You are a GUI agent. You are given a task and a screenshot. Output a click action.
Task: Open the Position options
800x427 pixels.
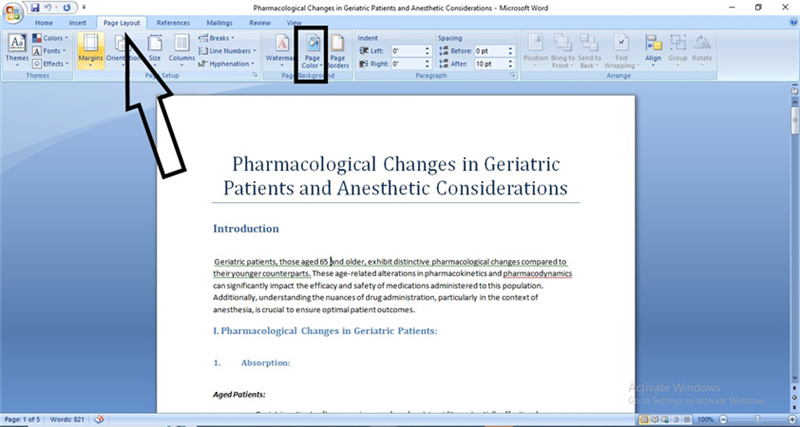click(535, 51)
